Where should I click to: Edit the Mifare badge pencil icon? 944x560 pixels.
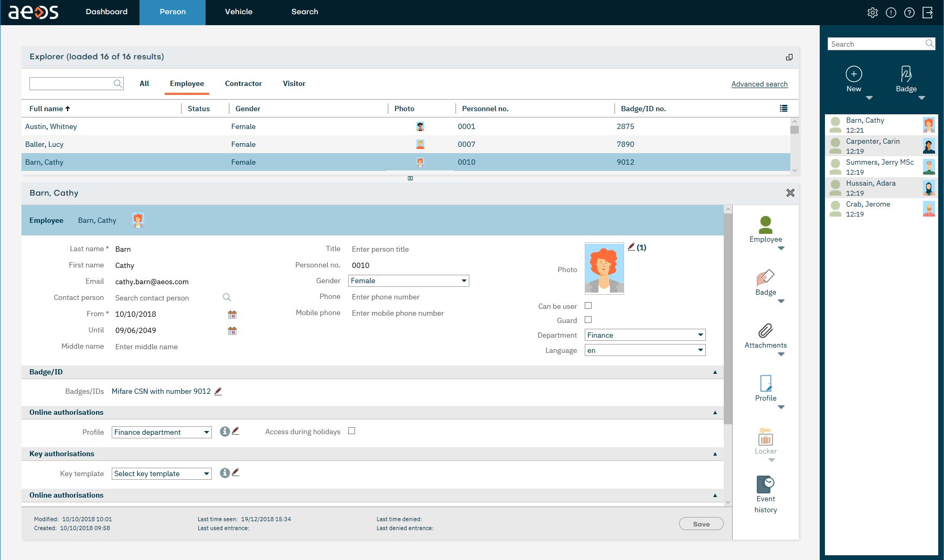point(218,391)
